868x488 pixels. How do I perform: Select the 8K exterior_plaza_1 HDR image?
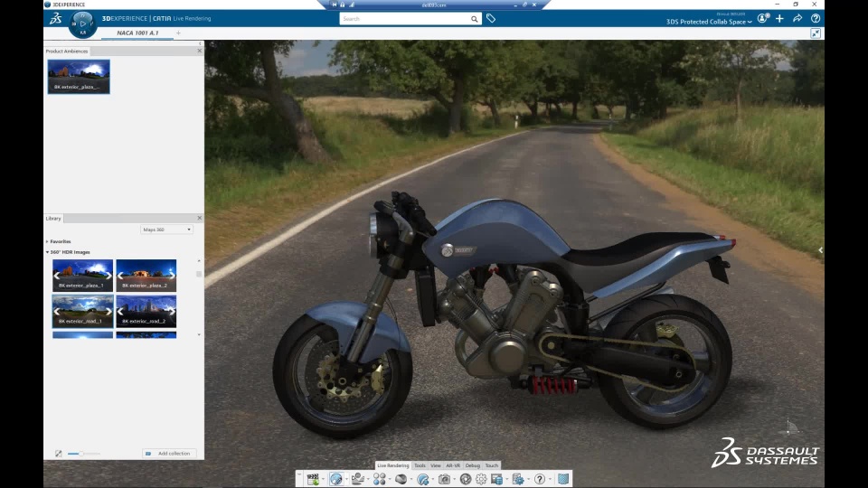pyautogui.click(x=82, y=275)
